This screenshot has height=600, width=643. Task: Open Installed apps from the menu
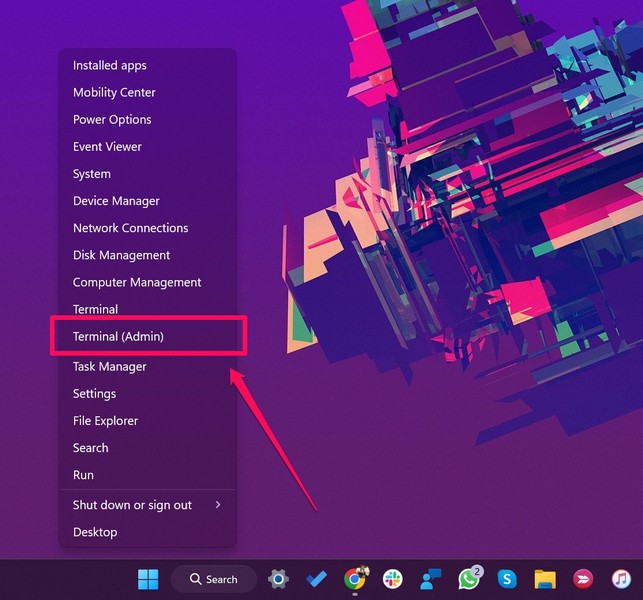pyautogui.click(x=109, y=66)
